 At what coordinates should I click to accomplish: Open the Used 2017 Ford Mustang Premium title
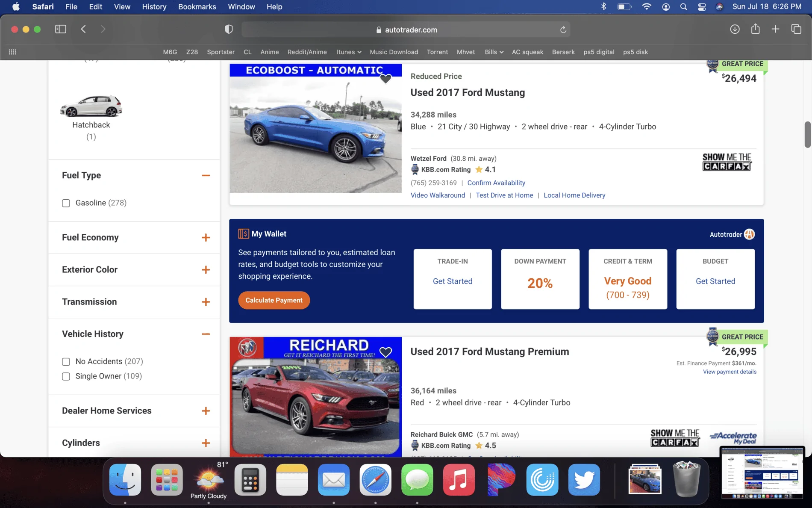point(490,351)
